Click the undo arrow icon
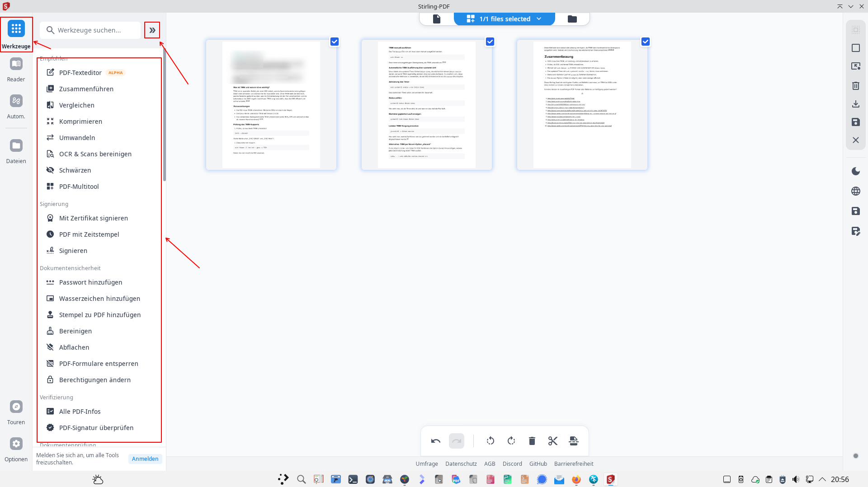The width and height of the screenshot is (868, 487). tap(435, 441)
